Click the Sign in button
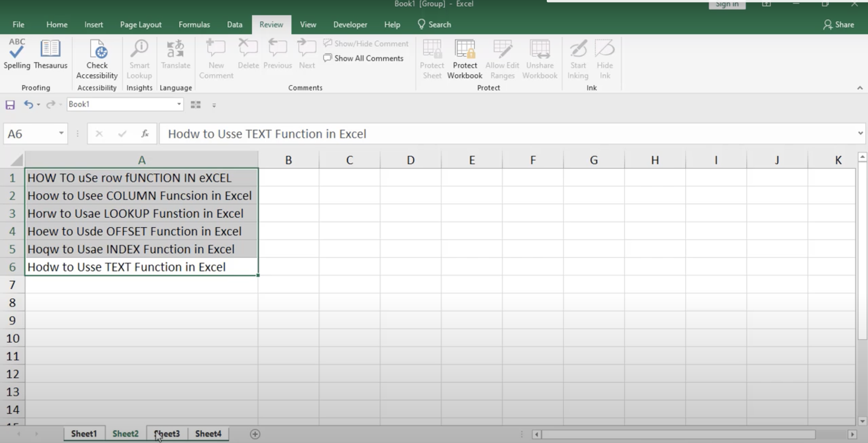This screenshot has height=443, width=868. coord(727,4)
